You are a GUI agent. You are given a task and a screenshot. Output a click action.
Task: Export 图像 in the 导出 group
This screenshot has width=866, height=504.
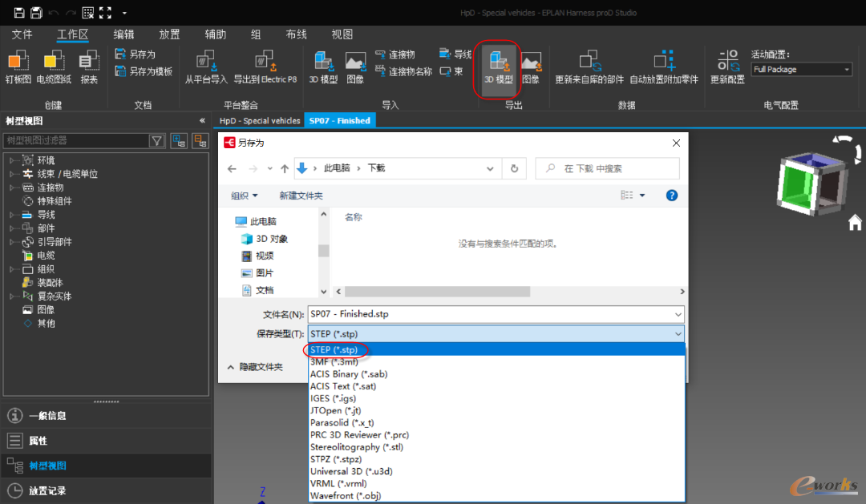click(531, 67)
